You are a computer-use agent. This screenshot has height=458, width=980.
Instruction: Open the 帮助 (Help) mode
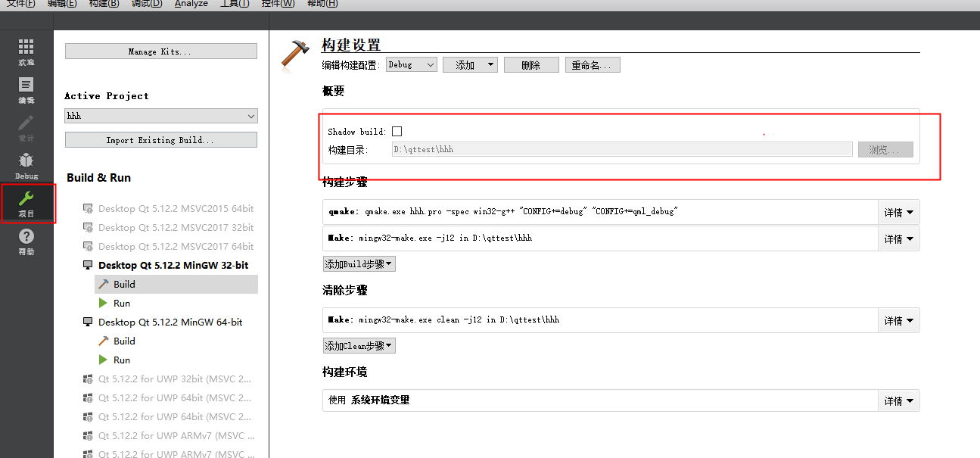[26, 242]
